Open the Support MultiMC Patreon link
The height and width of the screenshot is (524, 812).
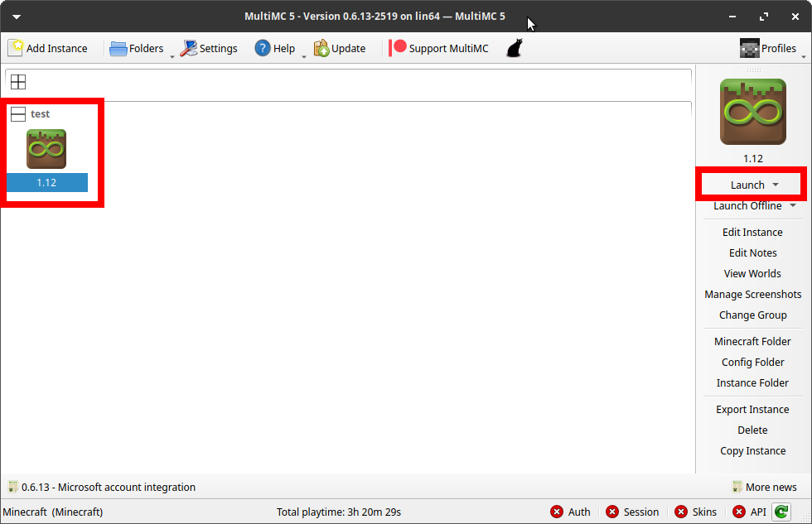(x=438, y=48)
